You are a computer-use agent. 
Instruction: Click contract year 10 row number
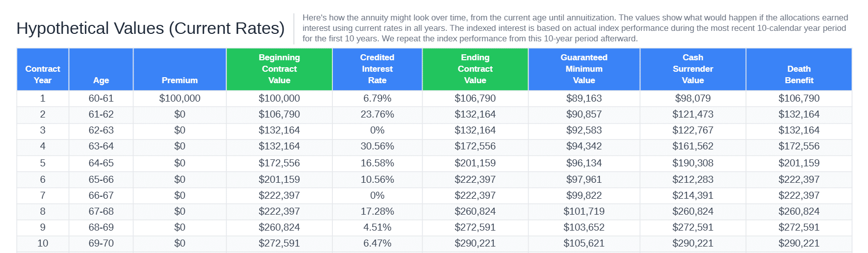[43, 244]
